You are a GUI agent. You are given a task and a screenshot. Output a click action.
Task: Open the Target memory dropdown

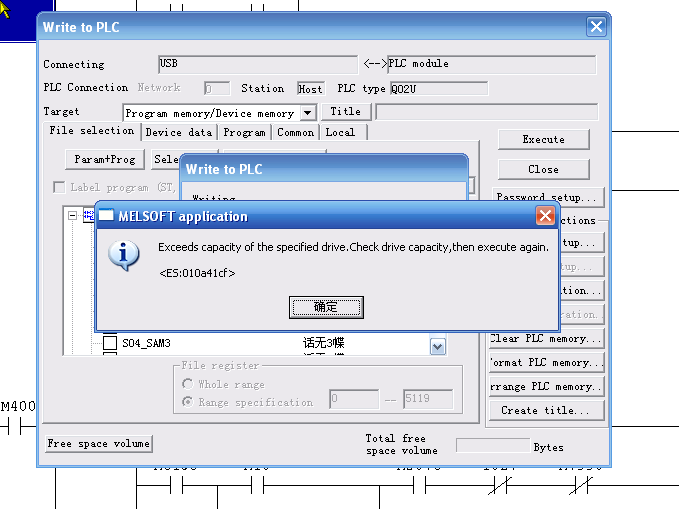click(x=307, y=114)
